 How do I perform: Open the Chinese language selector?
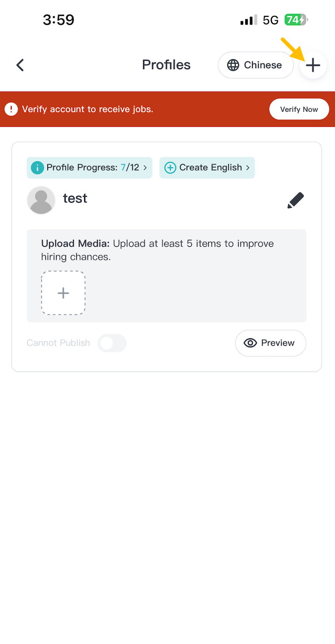coord(255,65)
